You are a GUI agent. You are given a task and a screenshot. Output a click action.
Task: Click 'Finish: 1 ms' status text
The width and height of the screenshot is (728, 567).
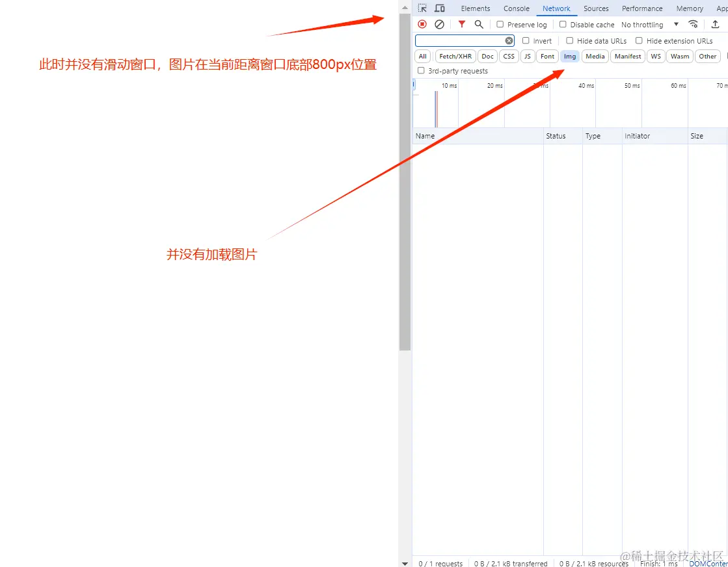coord(659,563)
